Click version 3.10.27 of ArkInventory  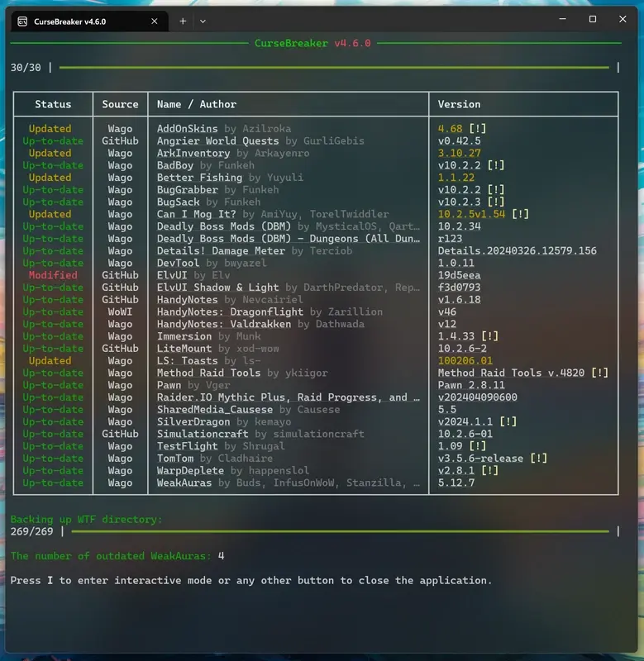point(460,153)
